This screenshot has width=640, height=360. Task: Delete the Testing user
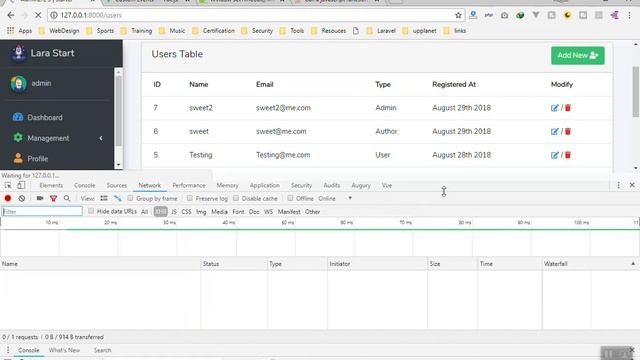568,155
